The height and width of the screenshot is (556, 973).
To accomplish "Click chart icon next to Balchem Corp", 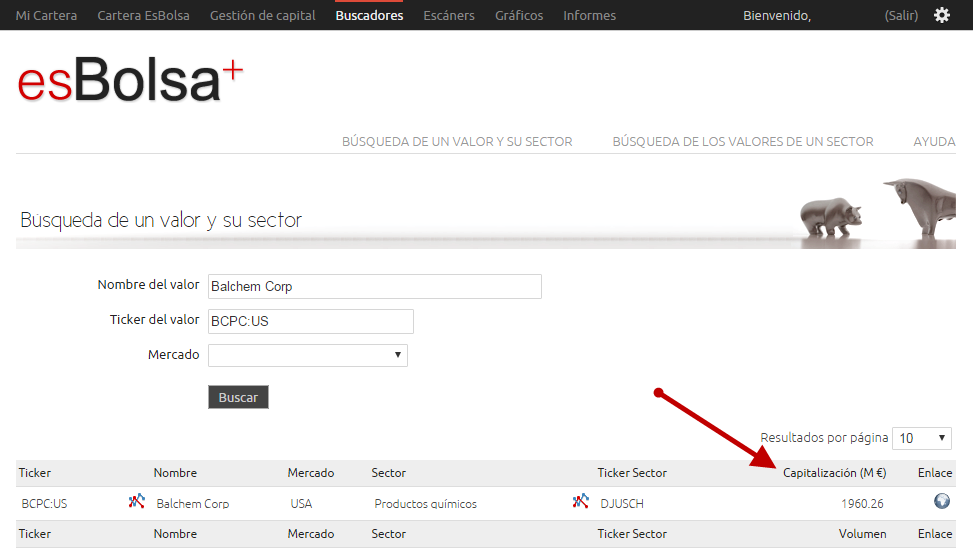I will (x=137, y=502).
